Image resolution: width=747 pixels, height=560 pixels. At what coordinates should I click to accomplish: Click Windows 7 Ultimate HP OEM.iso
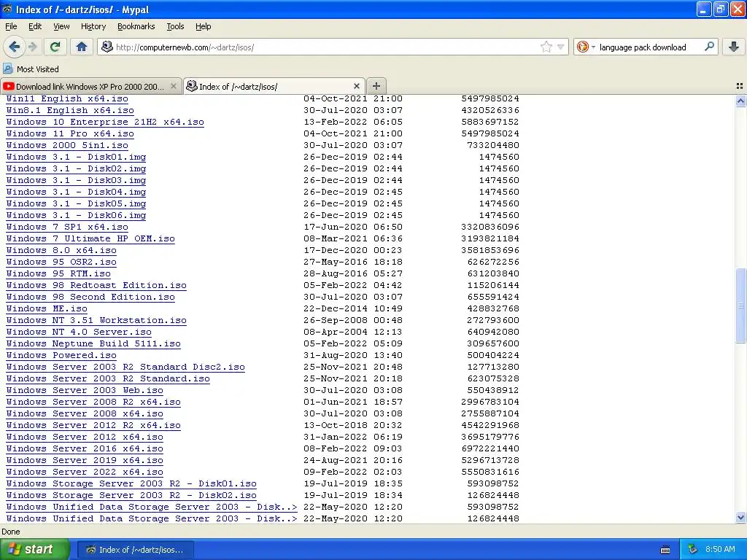tap(90, 238)
